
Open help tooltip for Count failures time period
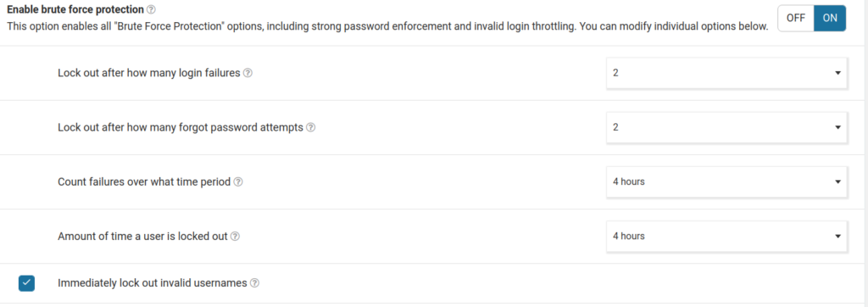pos(238,181)
